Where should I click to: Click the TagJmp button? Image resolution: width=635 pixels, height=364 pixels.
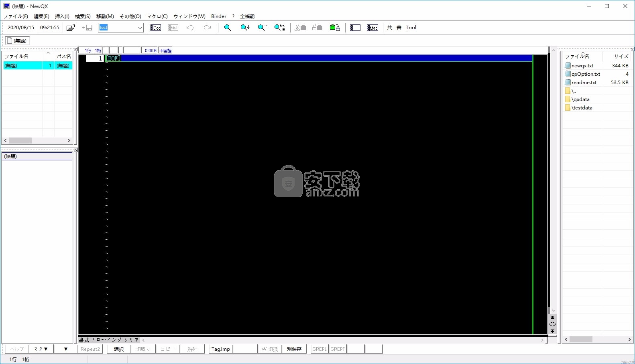(221, 349)
